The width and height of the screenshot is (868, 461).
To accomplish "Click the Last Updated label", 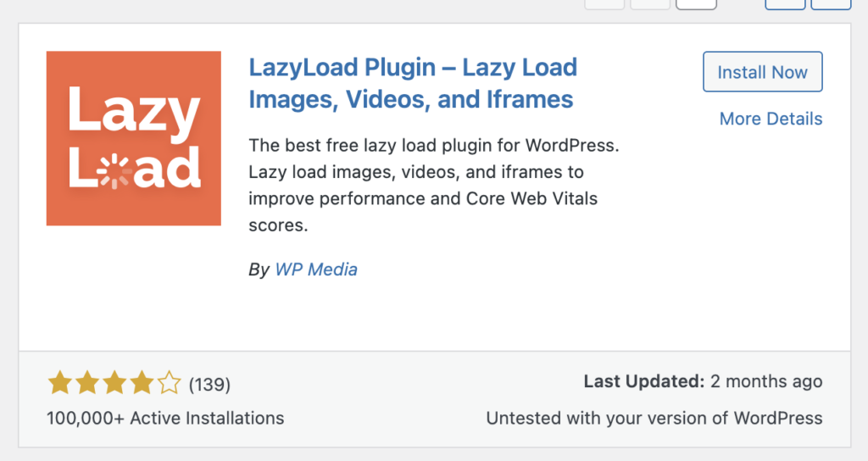I will pos(644,381).
